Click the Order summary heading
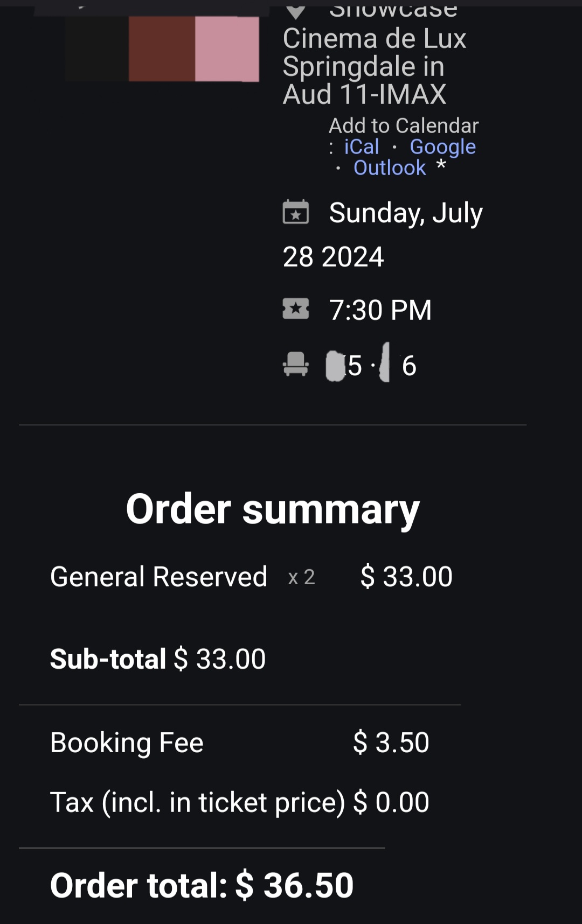The height and width of the screenshot is (924, 582). pyautogui.click(x=273, y=509)
